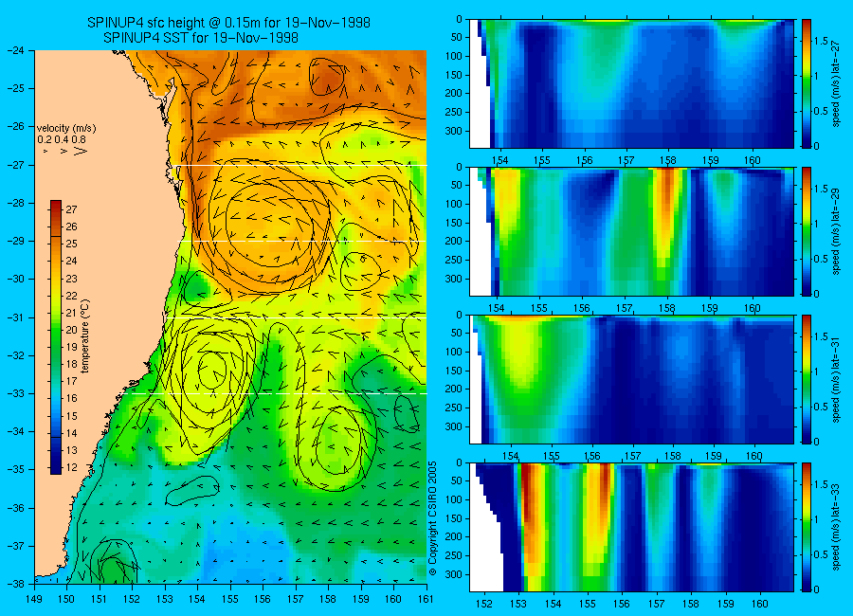Click the main SST and surface height map

(230, 317)
